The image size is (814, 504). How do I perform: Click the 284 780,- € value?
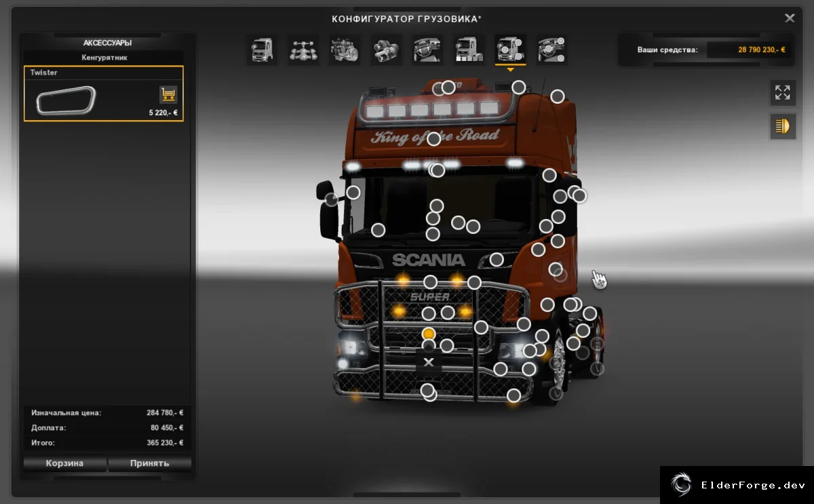165,412
